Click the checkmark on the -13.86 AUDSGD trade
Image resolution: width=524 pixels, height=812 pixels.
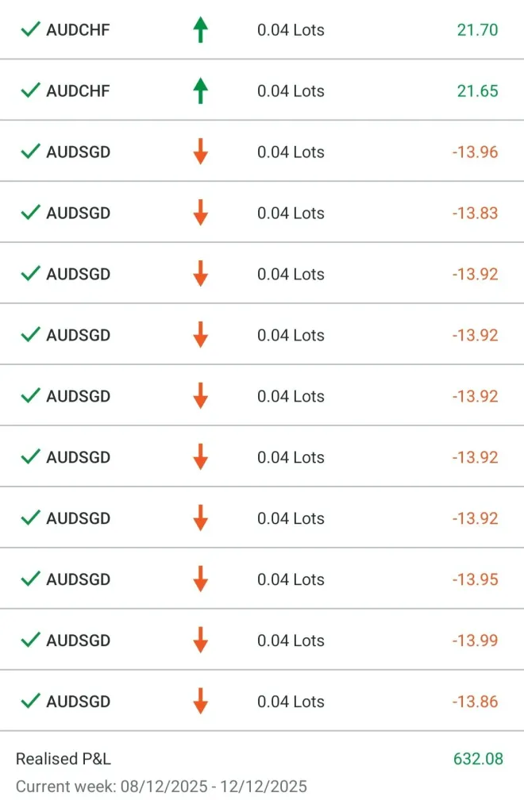click(x=30, y=702)
